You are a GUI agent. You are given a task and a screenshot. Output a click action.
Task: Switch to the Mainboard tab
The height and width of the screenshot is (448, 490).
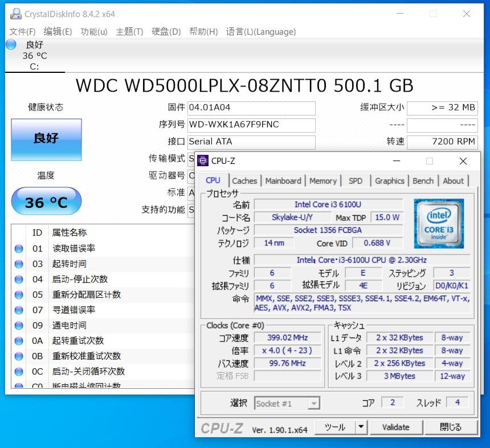click(x=283, y=181)
